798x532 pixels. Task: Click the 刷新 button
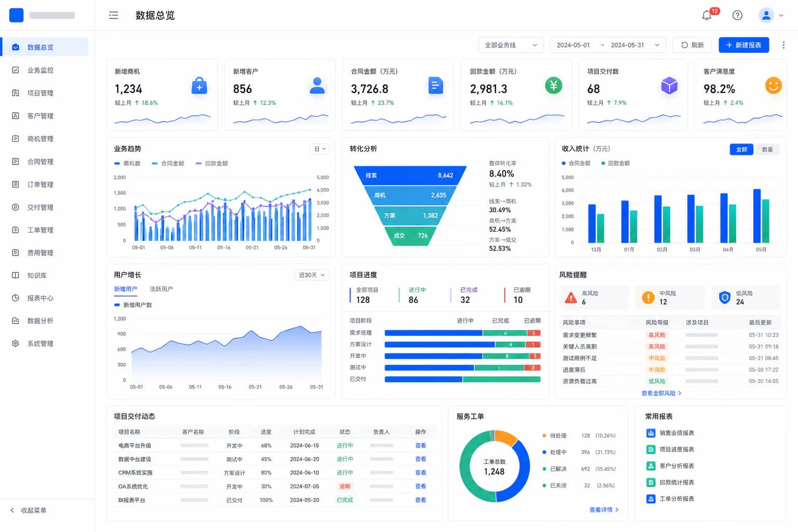coord(692,45)
